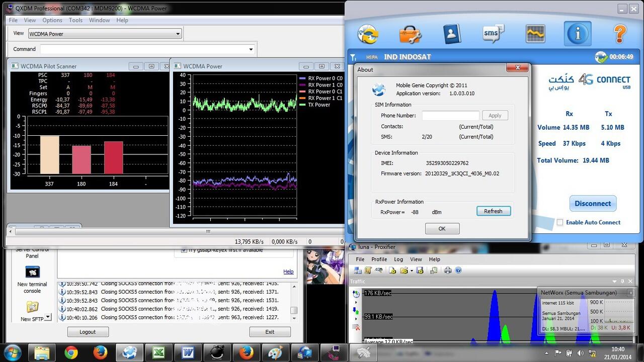This screenshot has height=362, width=644.
Task: Open Chrome from the taskbar
Action: click(71, 352)
